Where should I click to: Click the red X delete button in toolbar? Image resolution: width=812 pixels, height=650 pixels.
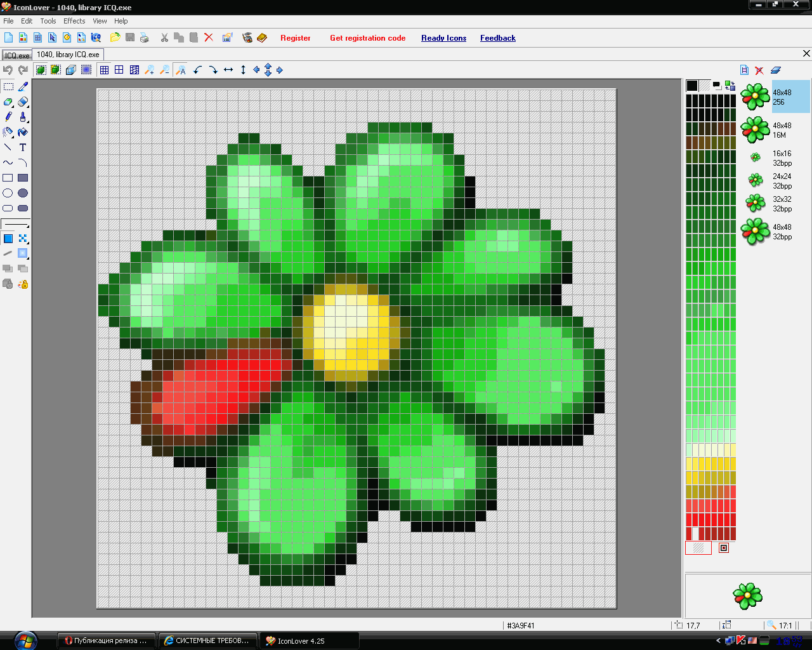tap(209, 37)
